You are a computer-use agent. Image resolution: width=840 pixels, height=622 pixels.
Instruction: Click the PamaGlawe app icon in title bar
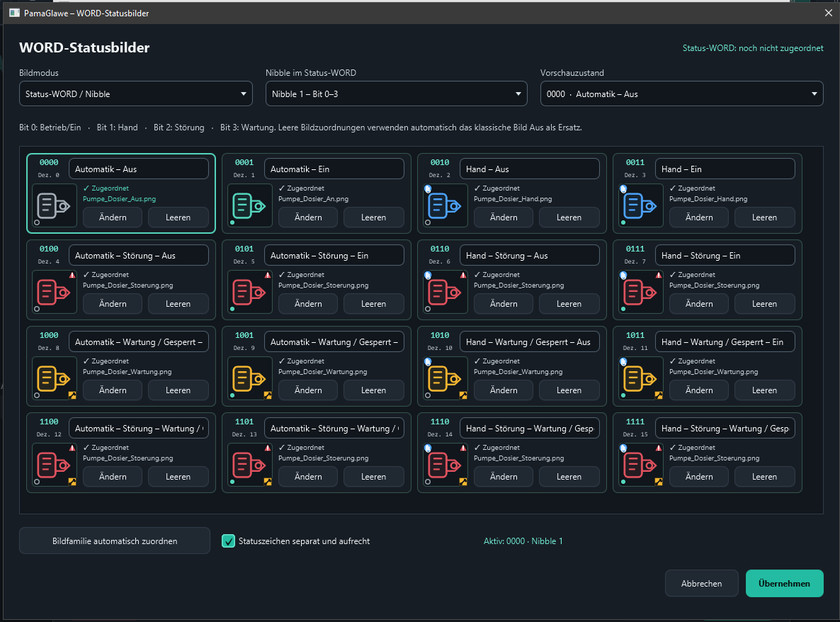tap(14, 13)
